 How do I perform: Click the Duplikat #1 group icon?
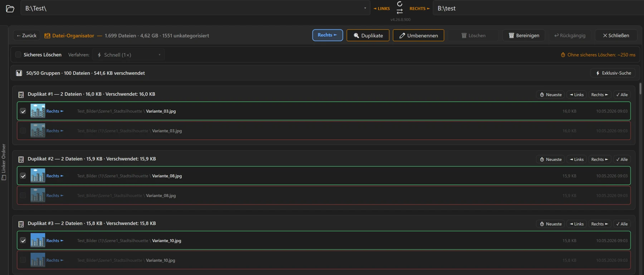pyautogui.click(x=21, y=95)
